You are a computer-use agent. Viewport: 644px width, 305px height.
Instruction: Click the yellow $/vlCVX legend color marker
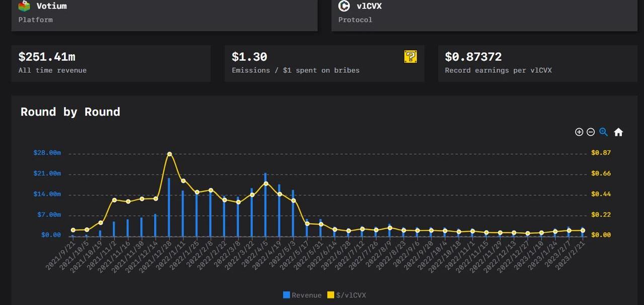[331, 295]
